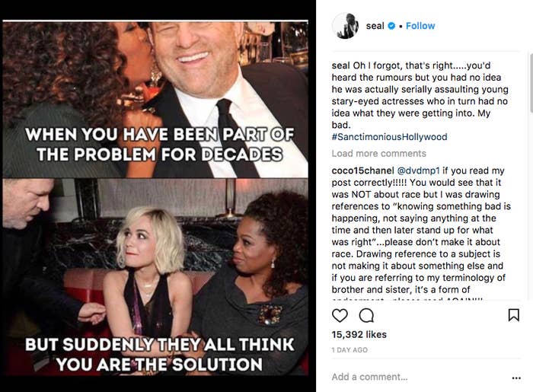Viewport: 533px width, 392px height.
Task: Open the #SanctimoniousHollywood hashtag
Action: 390,137
